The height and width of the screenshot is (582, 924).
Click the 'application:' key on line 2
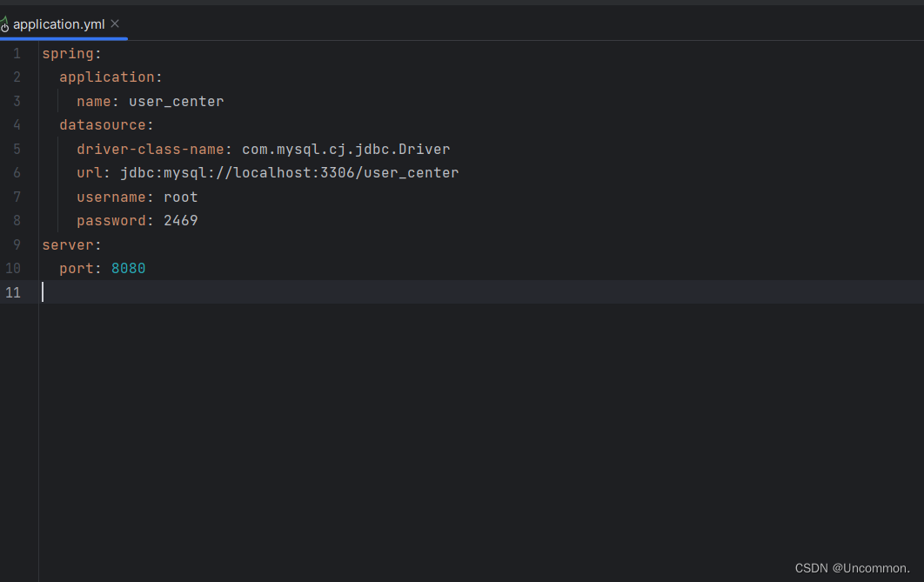(110, 77)
